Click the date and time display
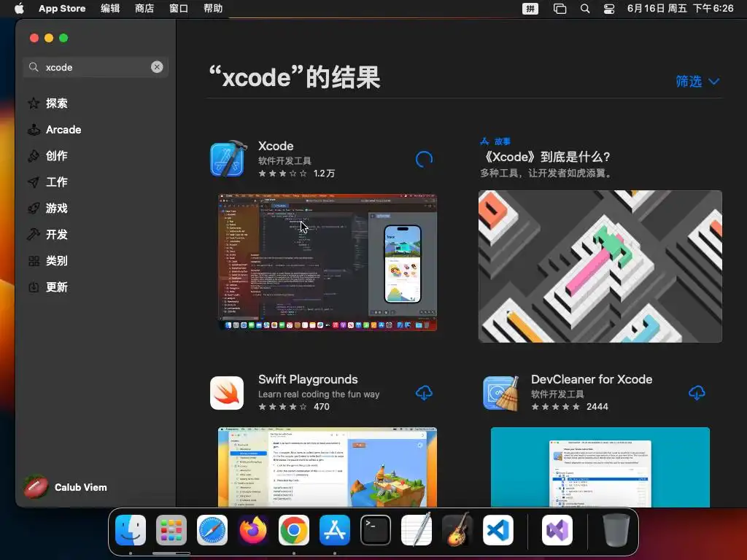 click(681, 8)
